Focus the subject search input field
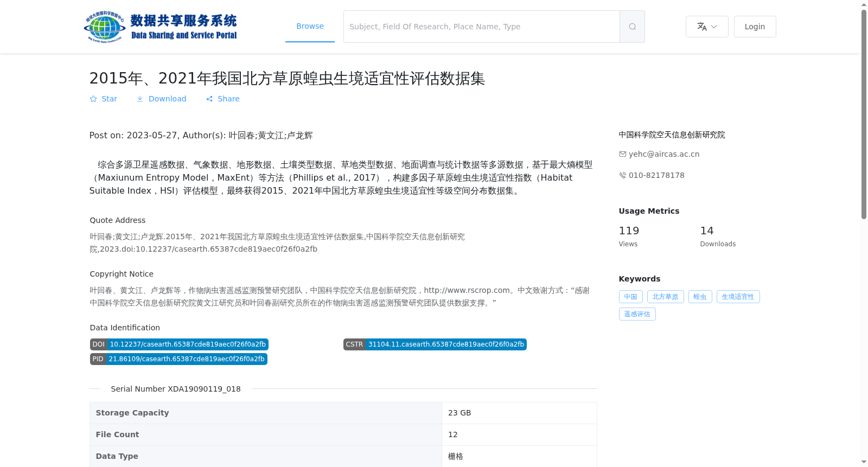The height and width of the screenshot is (467, 868). click(x=482, y=27)
